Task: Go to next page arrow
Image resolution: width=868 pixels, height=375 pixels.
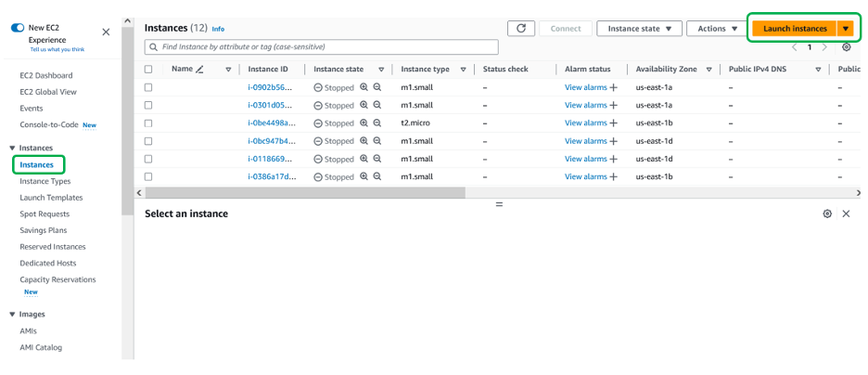Action: click(x=824, y=47)
